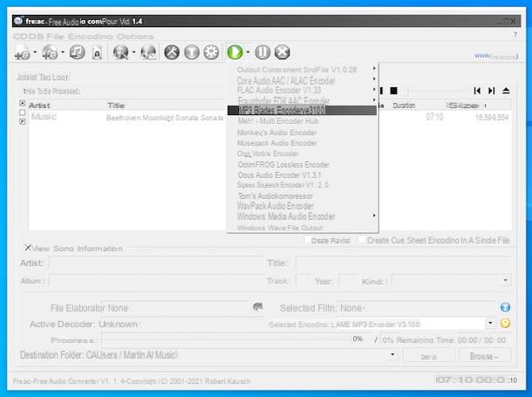Open dropdown arrow next to add files icon

35,52
